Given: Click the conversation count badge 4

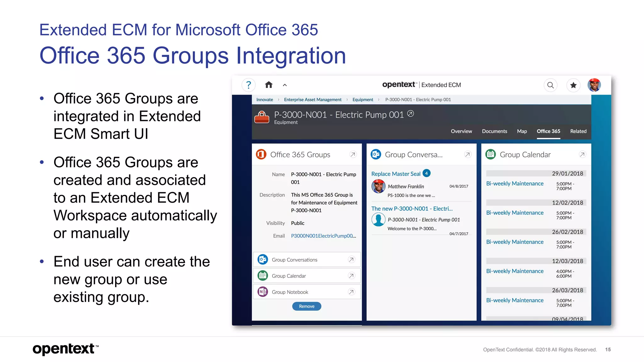Looking at the screenshot, I should point(426,173).
